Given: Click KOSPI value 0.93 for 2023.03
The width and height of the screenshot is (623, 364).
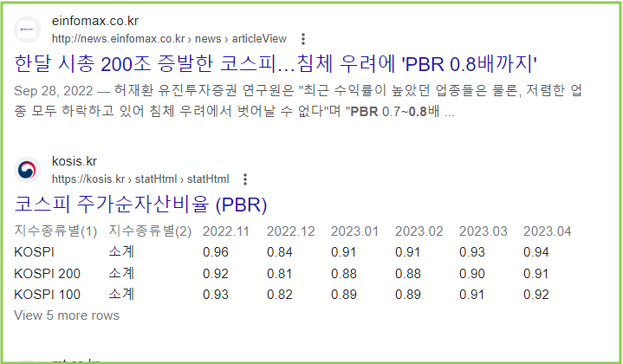Looking at the screenshot, I should coord(472,252).
